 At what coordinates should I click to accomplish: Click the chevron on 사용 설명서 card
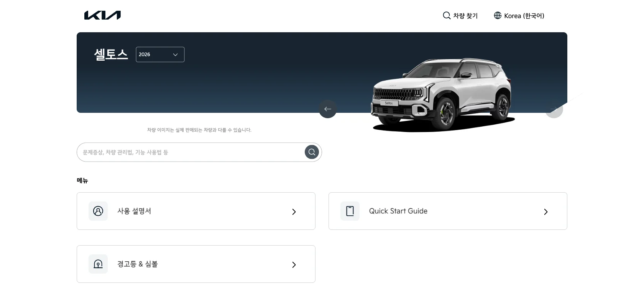[294, 212]
